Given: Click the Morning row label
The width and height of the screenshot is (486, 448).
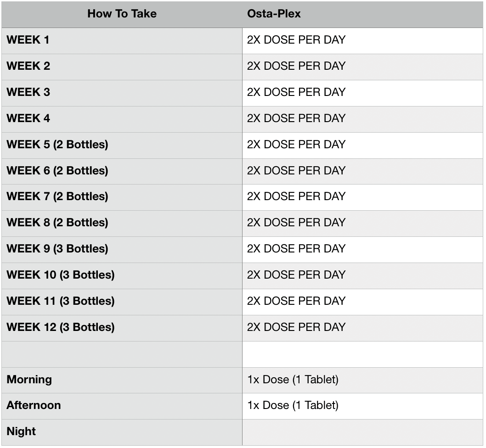Looking at the screenshot, I should click(29, 380).
